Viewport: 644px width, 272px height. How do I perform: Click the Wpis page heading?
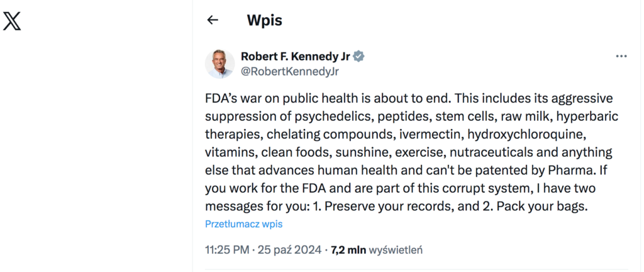pos(264,20)
